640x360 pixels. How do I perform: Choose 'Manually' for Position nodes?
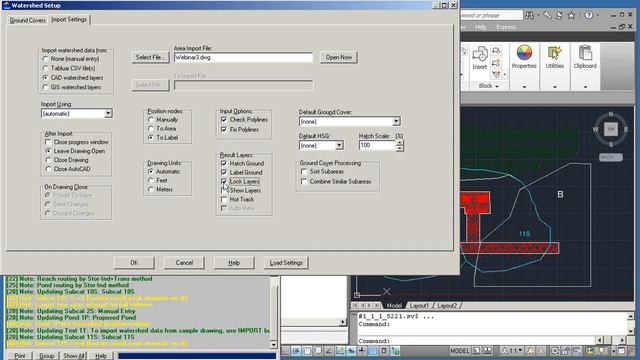tap(151, 120)
